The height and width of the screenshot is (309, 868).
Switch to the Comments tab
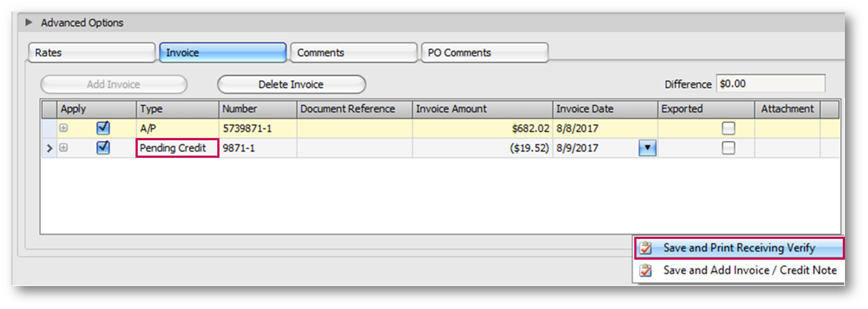coord(353,53)
